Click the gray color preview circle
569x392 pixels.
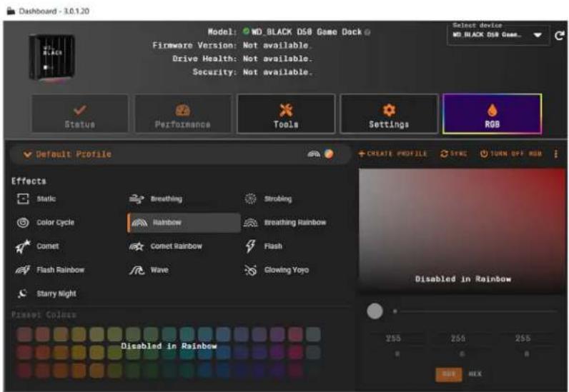click(x=375, y=311)
